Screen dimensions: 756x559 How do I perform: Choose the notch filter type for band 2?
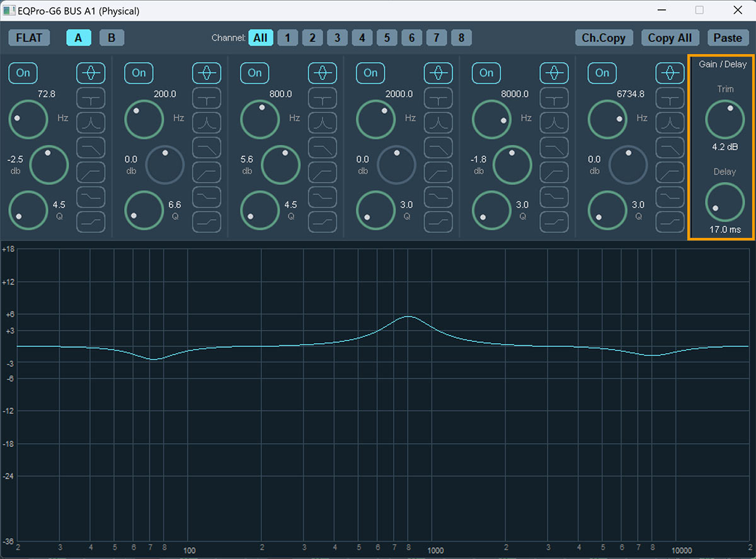click(x=207, y=98)
